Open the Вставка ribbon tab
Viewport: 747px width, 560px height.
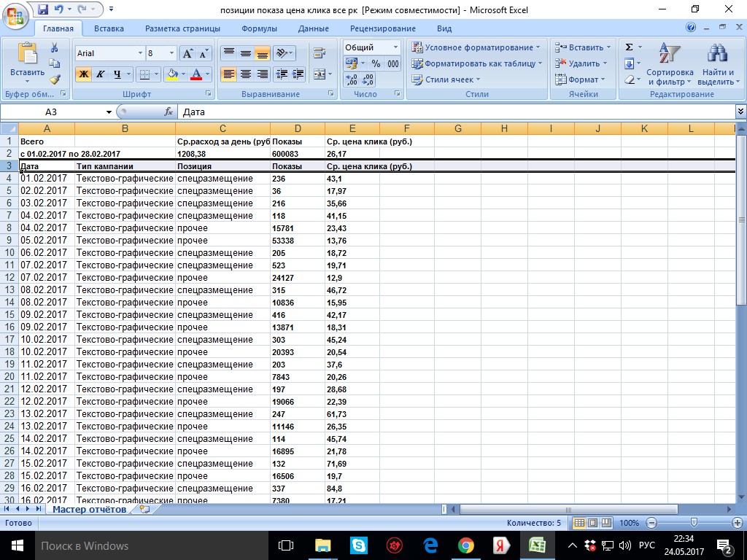(109, 28)
